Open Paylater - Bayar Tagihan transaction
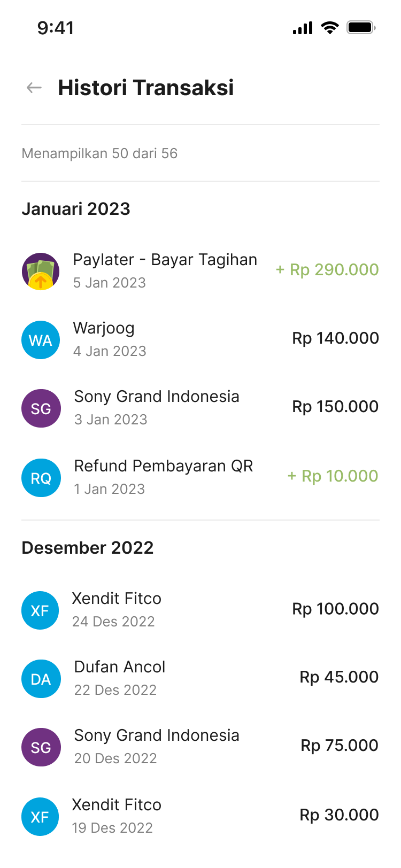Viewport: 401px width, 868px height. tap(165, 260)
